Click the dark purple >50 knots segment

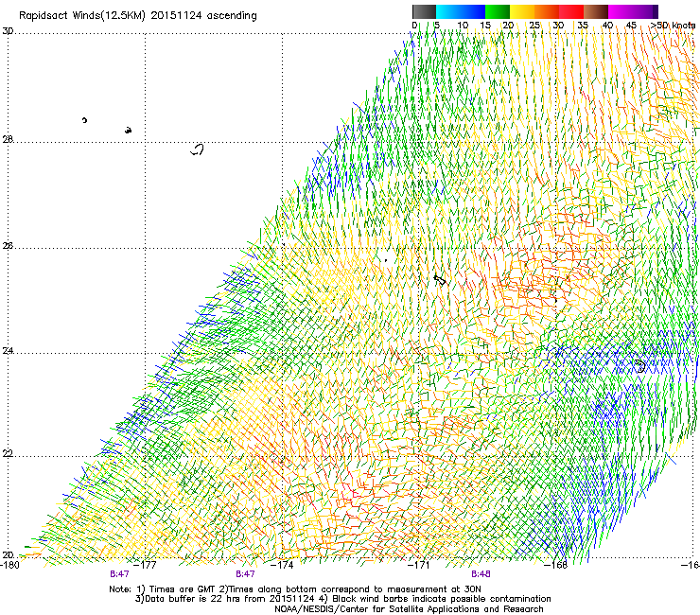click(x=656, y=11)
